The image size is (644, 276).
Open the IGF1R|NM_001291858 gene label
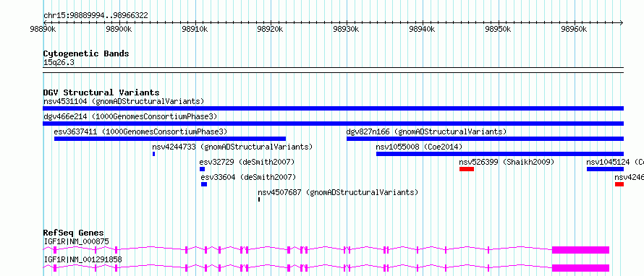[x=82, y=259]
